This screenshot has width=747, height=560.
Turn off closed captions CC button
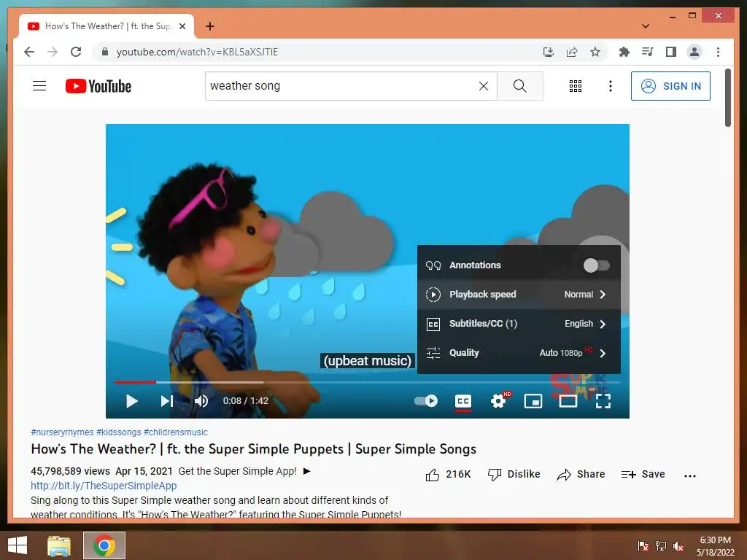[x=463, y=401]
